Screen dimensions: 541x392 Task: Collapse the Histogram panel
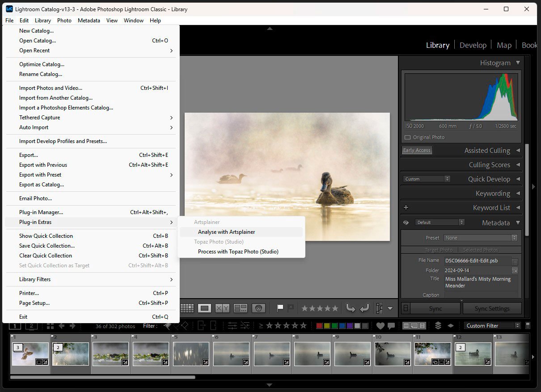(x=519, y=63)
